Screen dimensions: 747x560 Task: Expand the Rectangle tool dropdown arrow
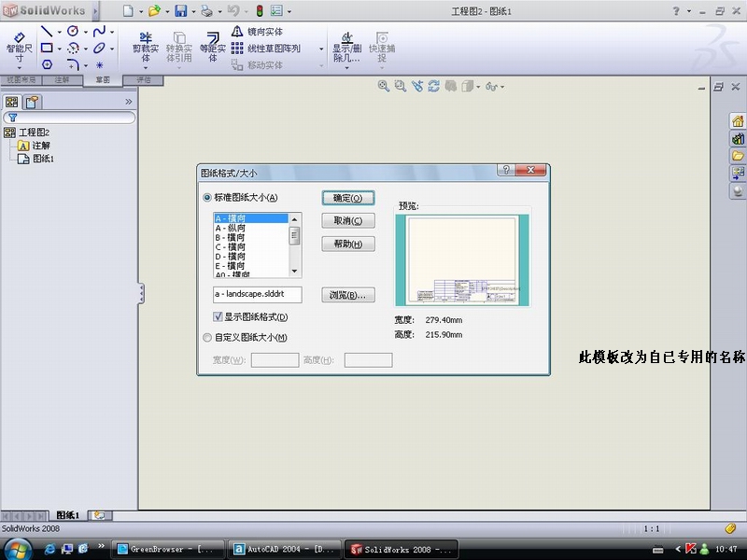pos(60,49)
